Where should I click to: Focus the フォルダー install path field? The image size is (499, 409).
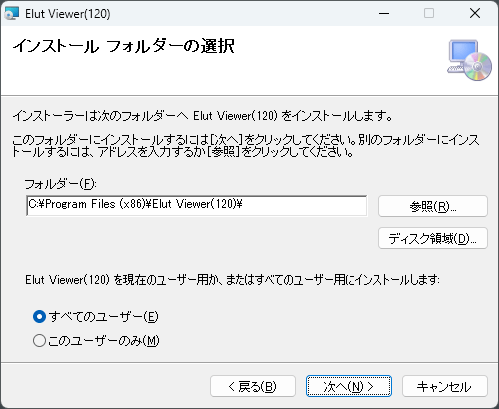coord(197,206)
